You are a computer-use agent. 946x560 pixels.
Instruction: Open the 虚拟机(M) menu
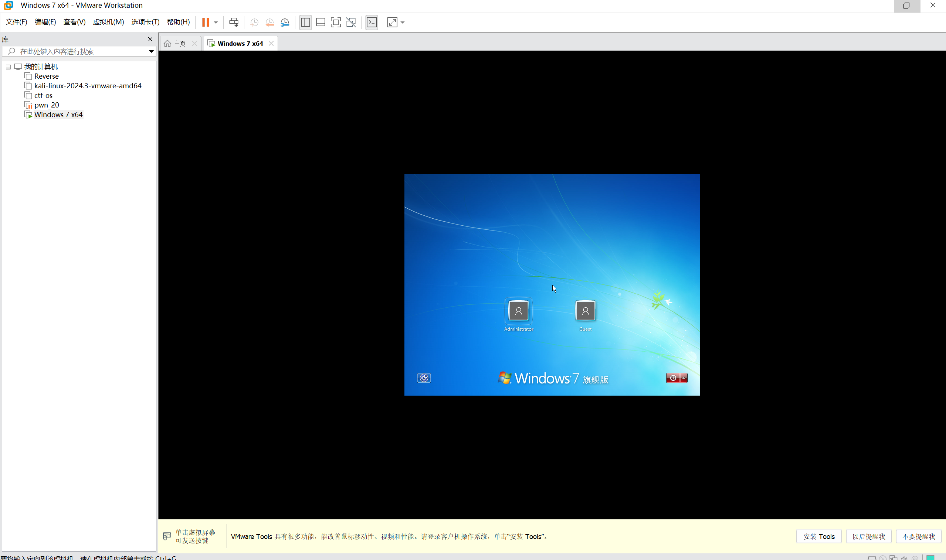click(108, 22)
